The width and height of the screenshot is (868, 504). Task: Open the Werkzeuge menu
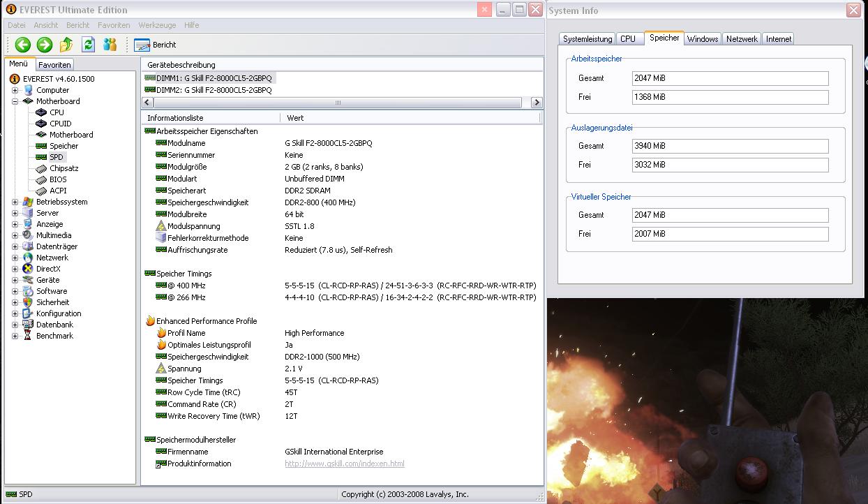point(158,25)
